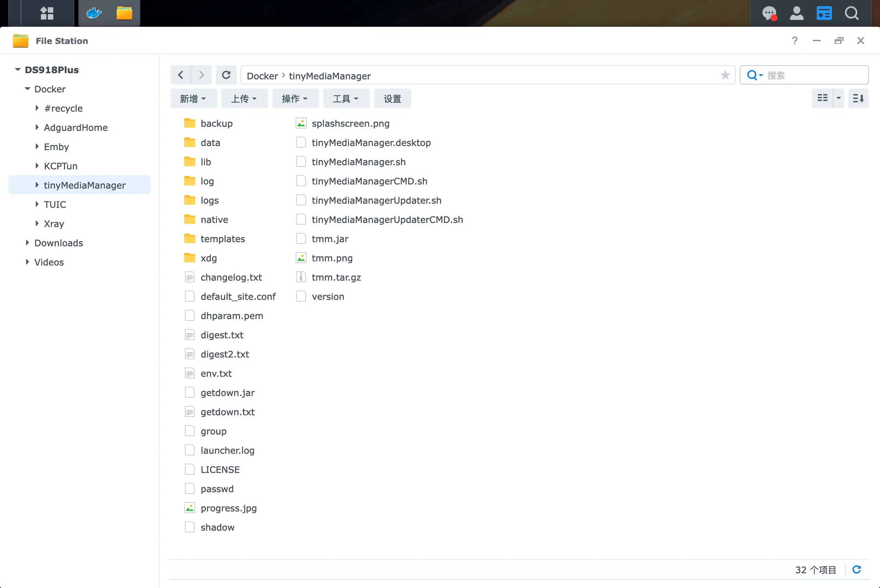This screenshot has height=588, width=880.
Task: Select file default_site.conf
Action: click(x=238, y=297)
